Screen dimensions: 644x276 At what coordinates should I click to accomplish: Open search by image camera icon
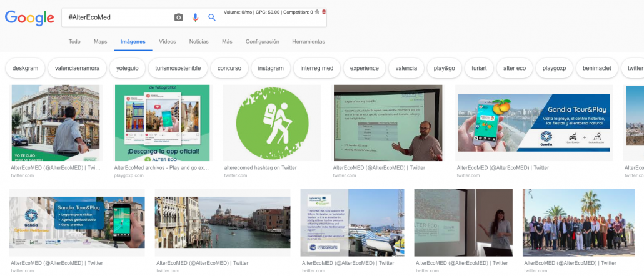click(x=179, y=17)
